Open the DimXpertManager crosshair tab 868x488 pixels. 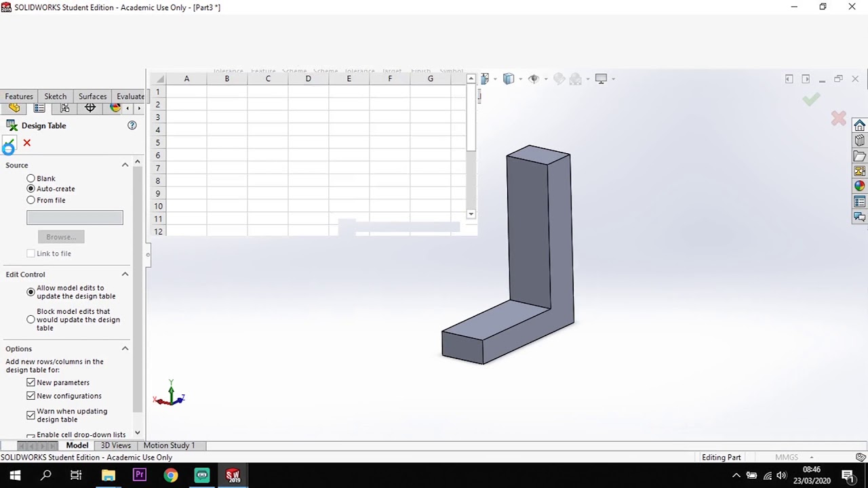pyautogui.click(x=90, y=108)
